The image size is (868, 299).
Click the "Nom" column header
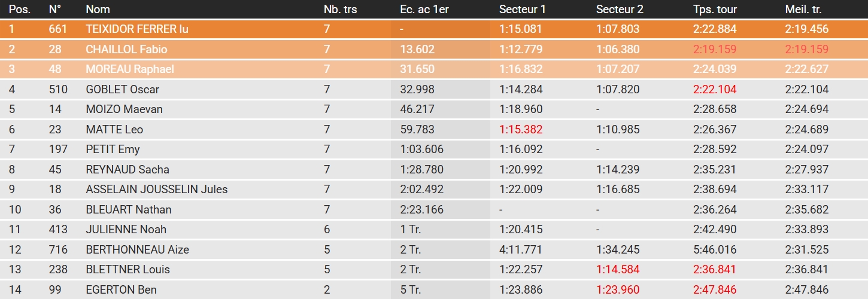pyautogui.click(x=98, y=10)
